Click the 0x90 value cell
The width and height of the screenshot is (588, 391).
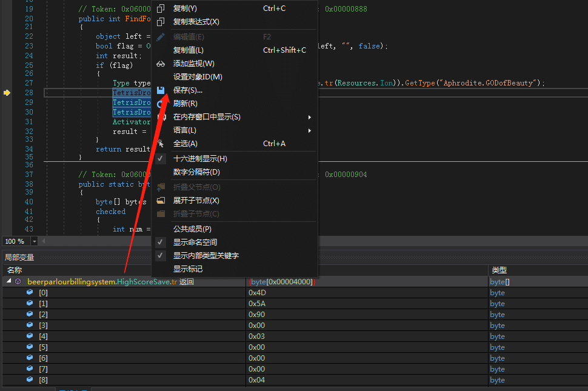coord(367,314)
